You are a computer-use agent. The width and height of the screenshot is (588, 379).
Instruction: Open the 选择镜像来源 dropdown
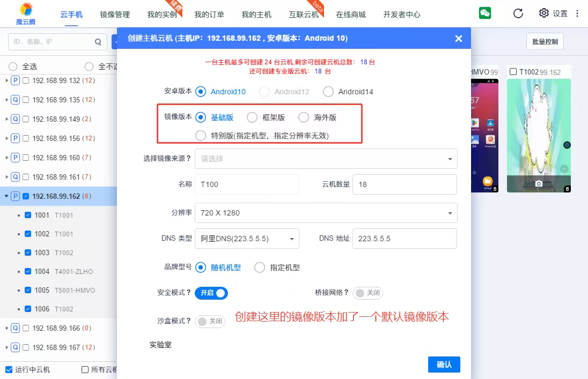(x=326, y=159)
